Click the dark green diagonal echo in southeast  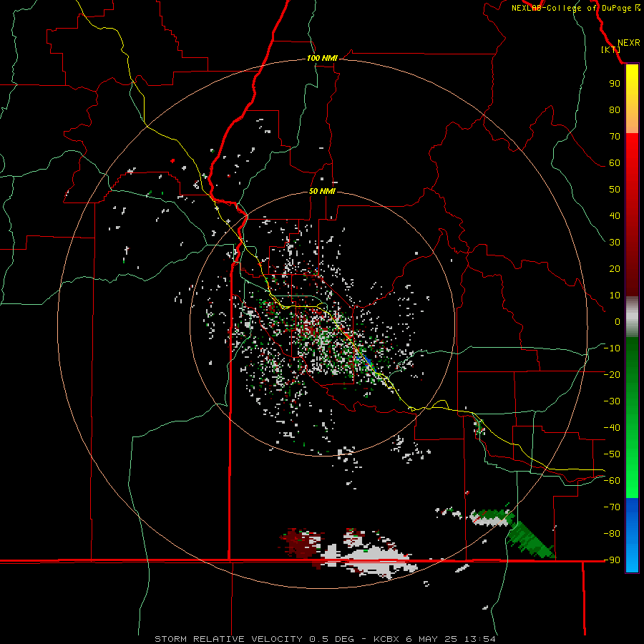click(x=530, y=540)
